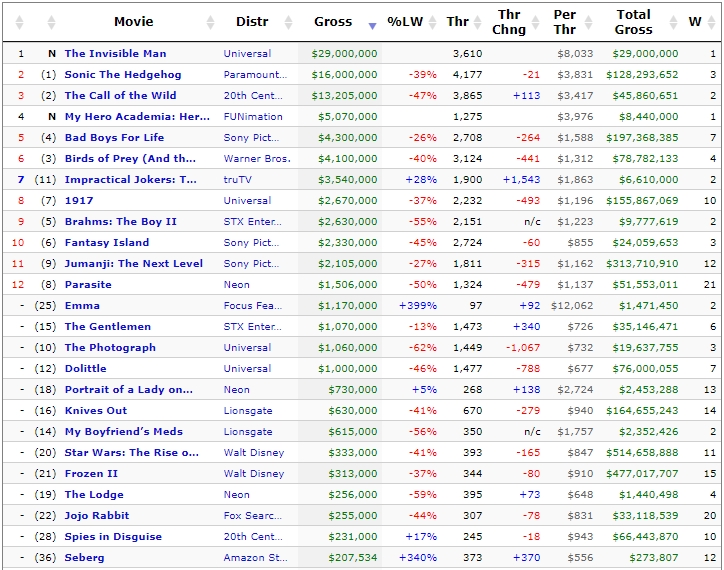
Task: Click the Thr Chng column header
Action: point(509,22)
